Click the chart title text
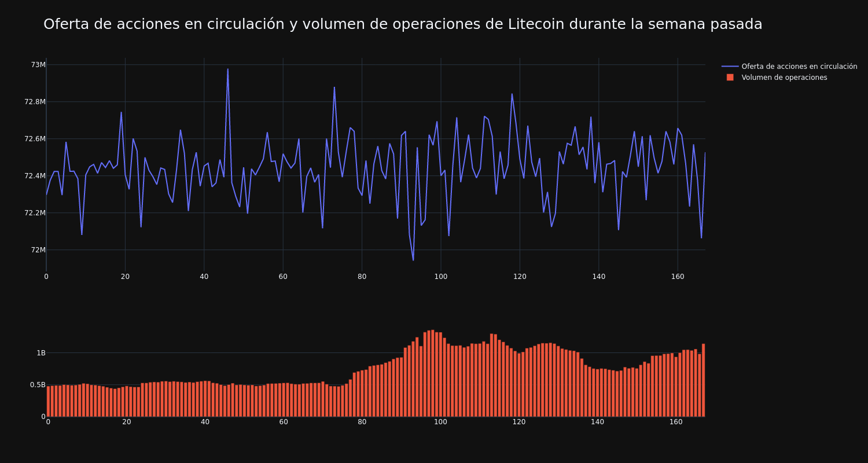 [403, 24]
